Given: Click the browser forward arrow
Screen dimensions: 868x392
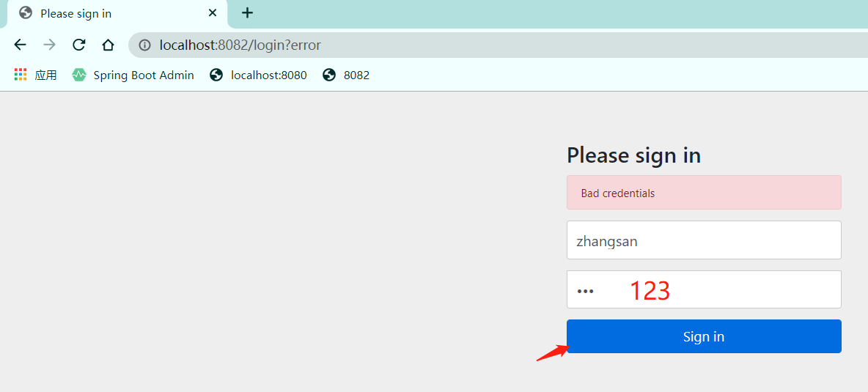Looking at the screenshot, I should (x=49, y=45).
